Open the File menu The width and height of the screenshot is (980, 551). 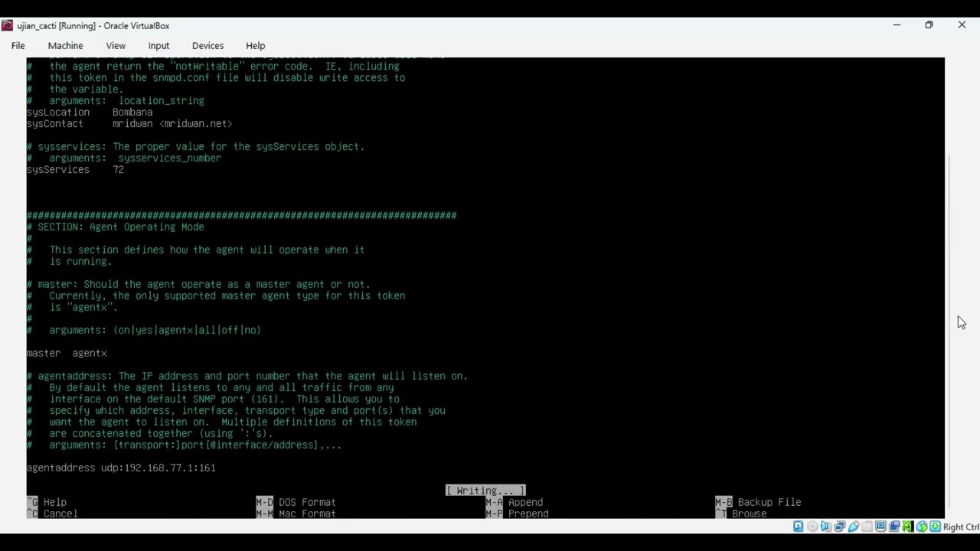click(x=18, y=46)
